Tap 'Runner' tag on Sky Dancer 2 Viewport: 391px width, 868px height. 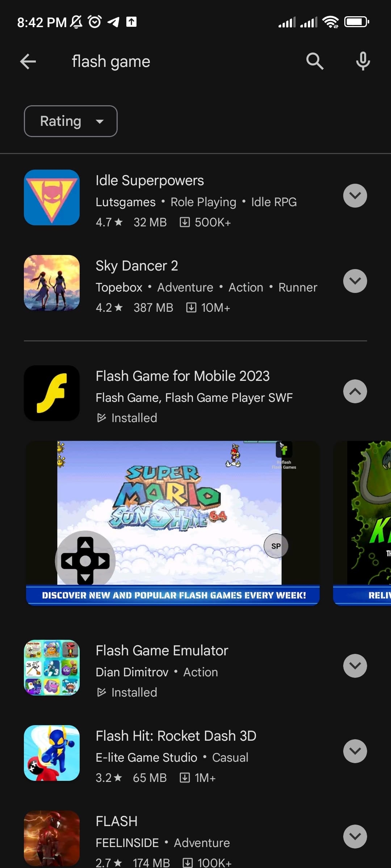pos(298,288)
